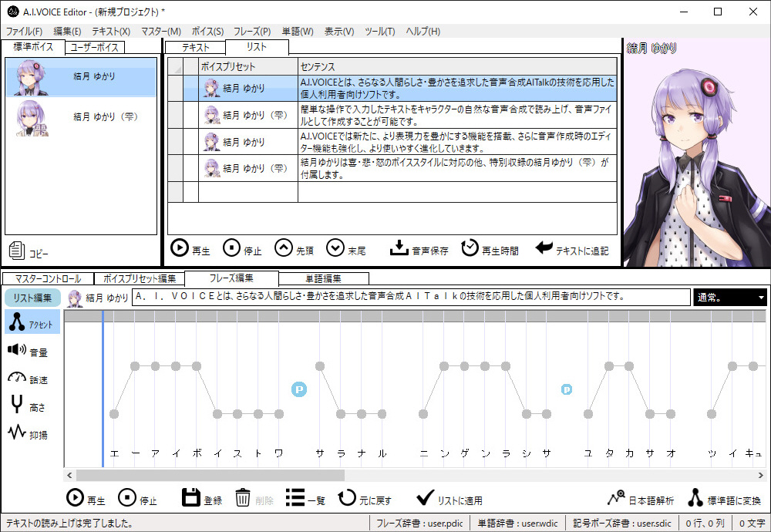
Task: Click the 登録 floppy disk icon
Action: tap(190, 498)
